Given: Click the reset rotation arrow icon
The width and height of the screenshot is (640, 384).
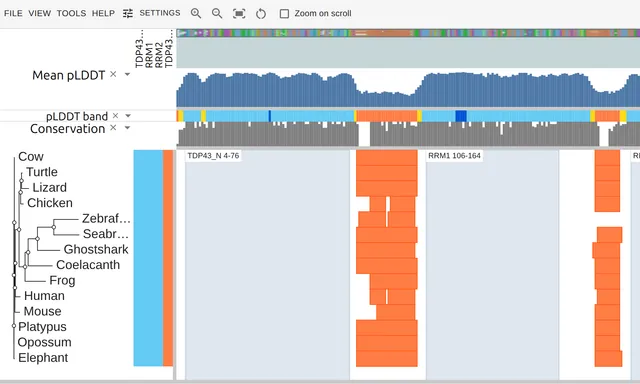Looking at the screenshot, I should pos(261,14).
